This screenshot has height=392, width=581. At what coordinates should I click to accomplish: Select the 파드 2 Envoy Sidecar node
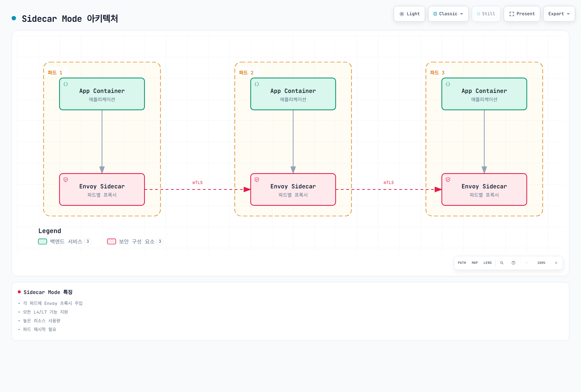pyautogui.click(x=293, y=189)
